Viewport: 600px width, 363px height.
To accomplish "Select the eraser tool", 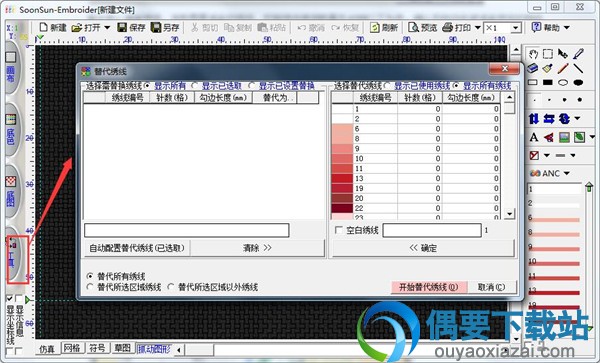I will pyautogui.click(x=533, y=68).
